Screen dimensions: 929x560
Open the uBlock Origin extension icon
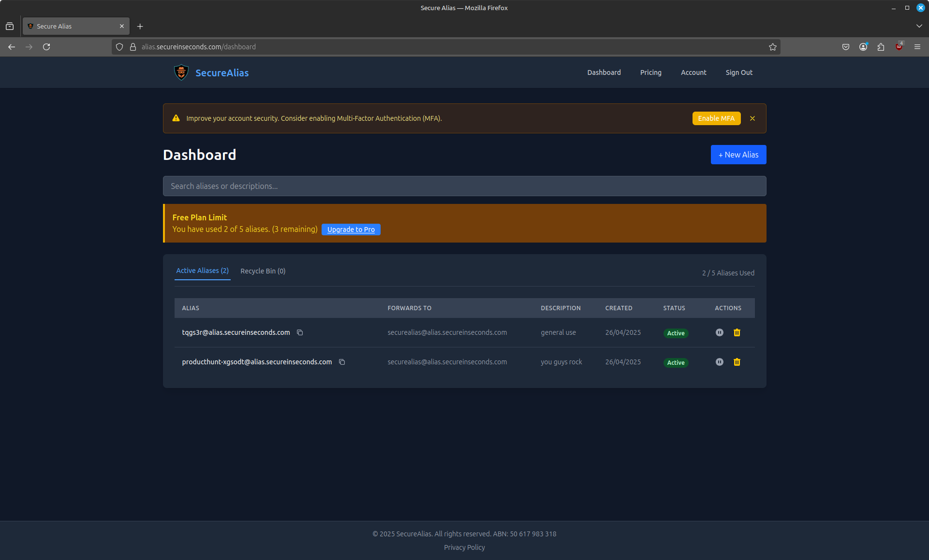899,47
